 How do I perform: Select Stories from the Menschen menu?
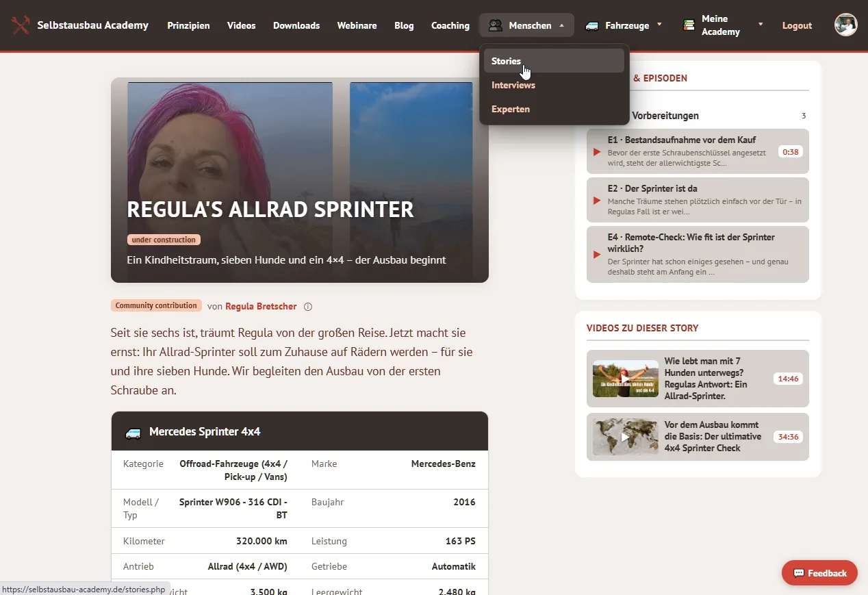click(x=554, y=61)
